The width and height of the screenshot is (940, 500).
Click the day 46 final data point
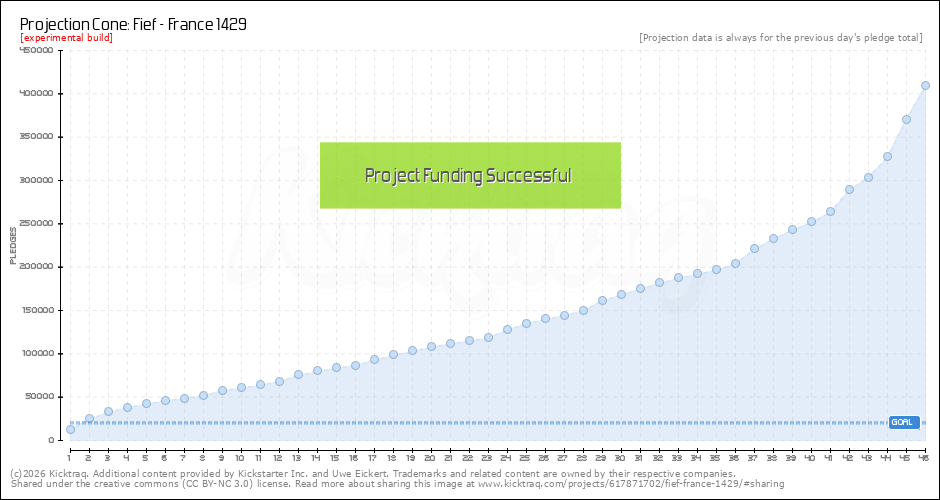coord(925,85)
